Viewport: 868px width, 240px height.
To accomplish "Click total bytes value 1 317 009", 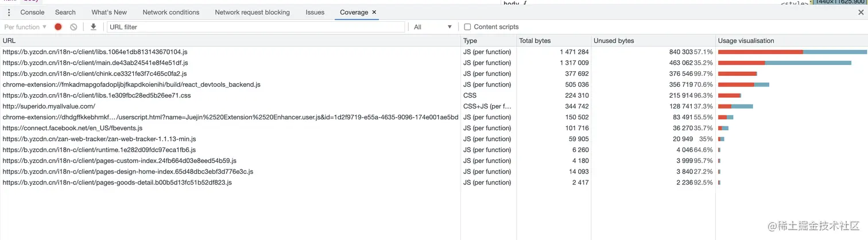I will click(574, 63).
